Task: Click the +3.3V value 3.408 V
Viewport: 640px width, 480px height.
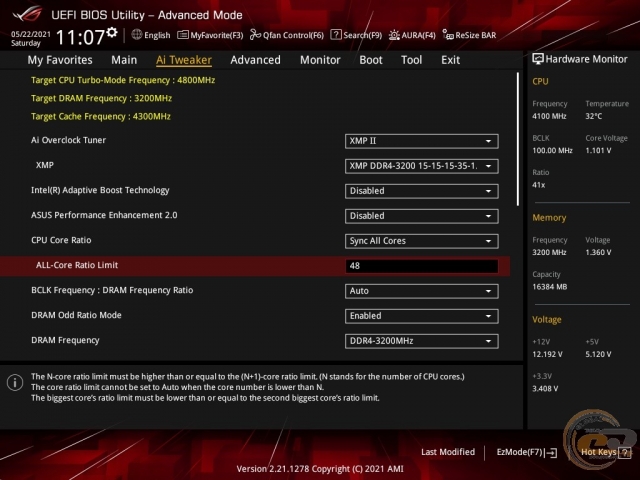Action: coord(545,389)
